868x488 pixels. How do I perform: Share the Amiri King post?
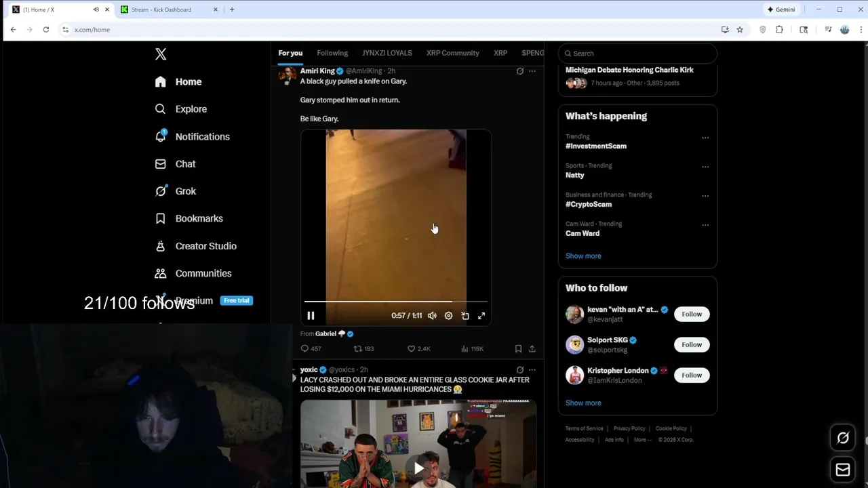coord(532,349)
